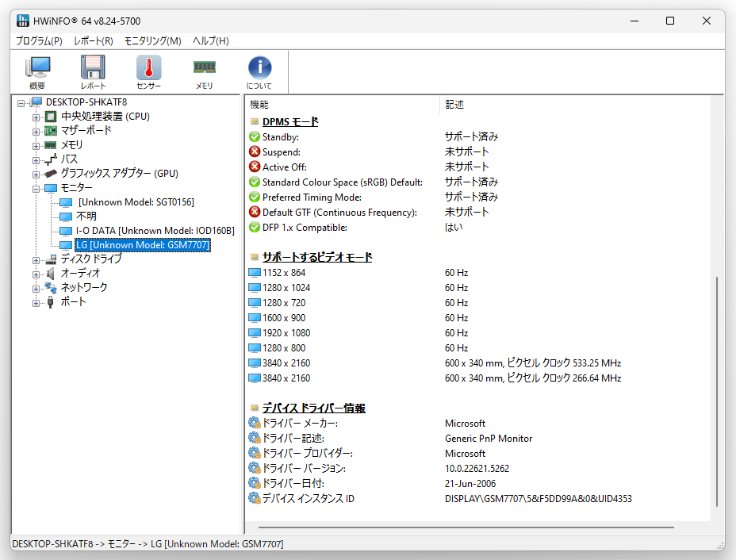Select the Standard Colour Space (sRGB) Default row
This screenshot has width=736, height=560.
(x=477, y=182)
